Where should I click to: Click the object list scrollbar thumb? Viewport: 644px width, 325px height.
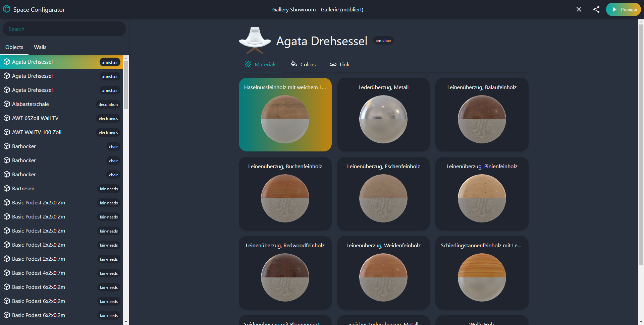pyautogui.click(x=126, y=84)
